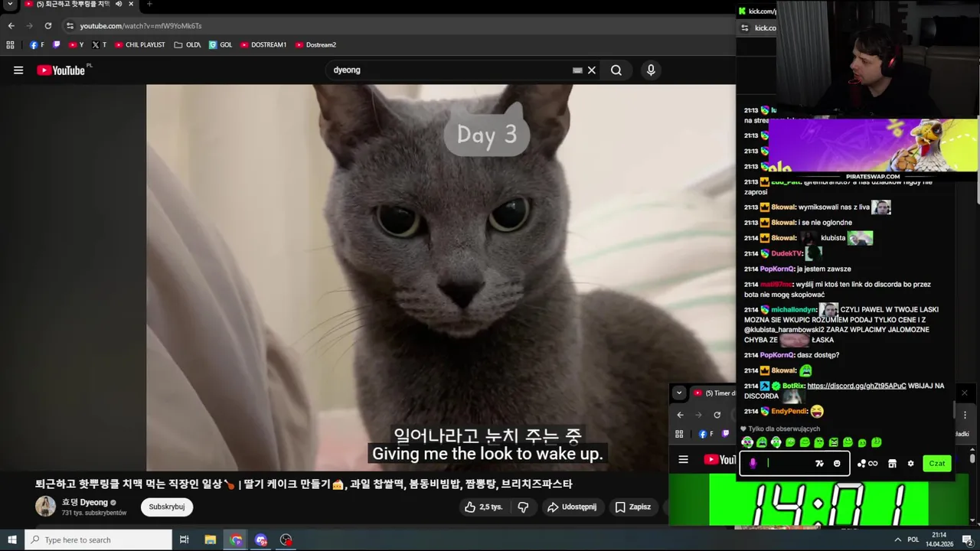
Task: Go to the YouTube home logo
Action: click(60, 70)
